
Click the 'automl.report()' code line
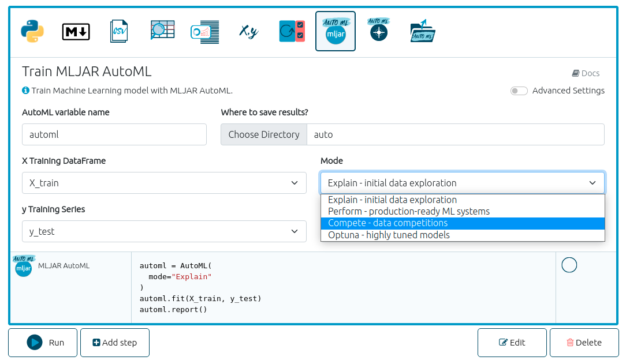[173, 310]
